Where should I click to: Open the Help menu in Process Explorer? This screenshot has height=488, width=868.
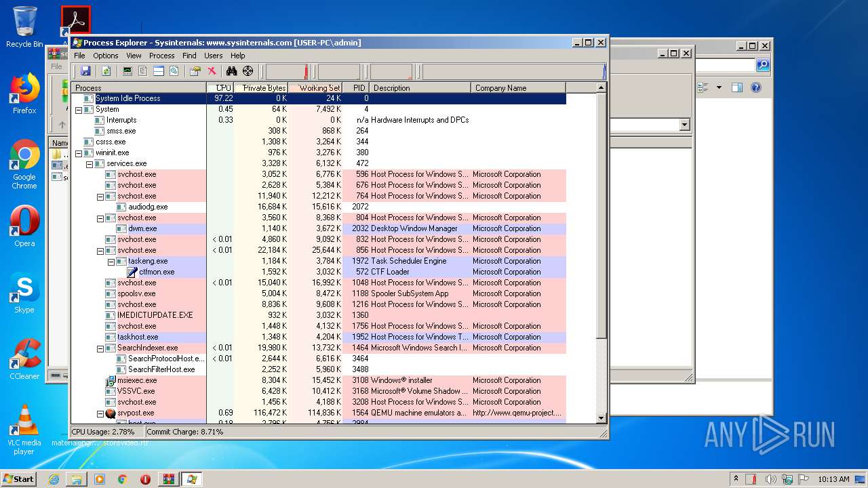[237, 56]
